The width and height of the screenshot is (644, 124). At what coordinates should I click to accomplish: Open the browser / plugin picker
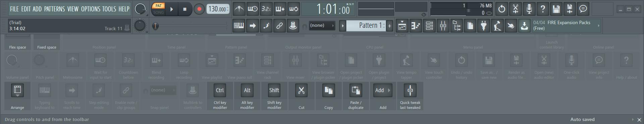tap(457, 25)
